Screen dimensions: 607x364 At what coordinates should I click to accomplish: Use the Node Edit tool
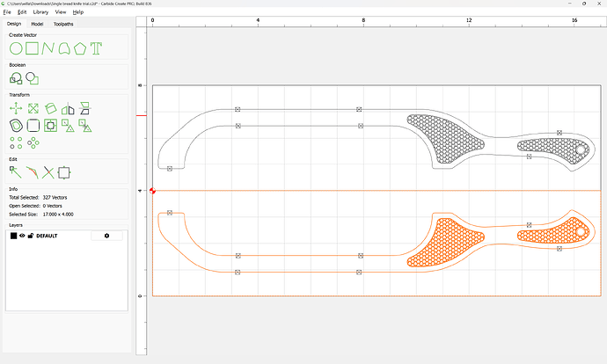[x=15, y=172]
